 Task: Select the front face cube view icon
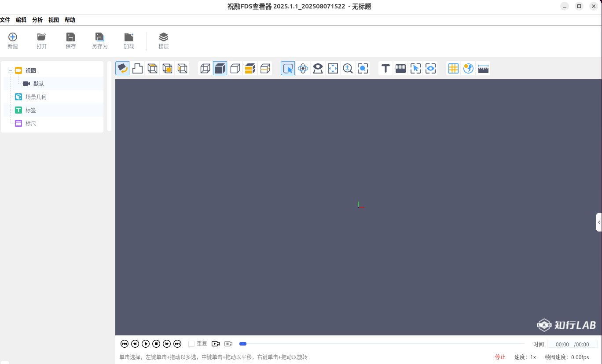tap(167, 68)
